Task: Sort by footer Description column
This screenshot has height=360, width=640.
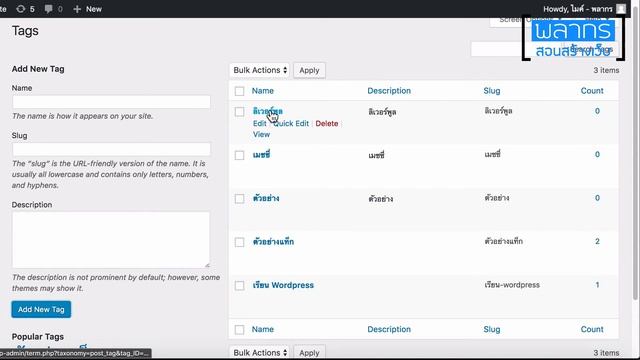Action: pos(389,329)
